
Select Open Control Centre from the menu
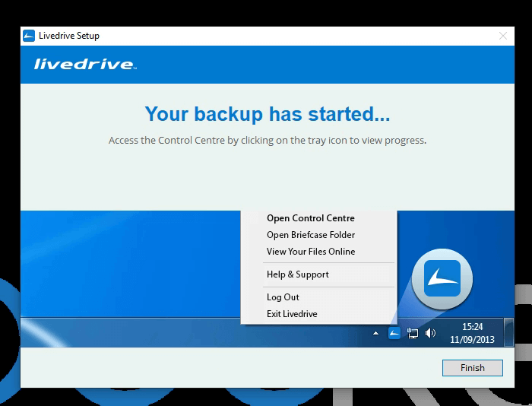pyautogui.click(x=310, y=218)
